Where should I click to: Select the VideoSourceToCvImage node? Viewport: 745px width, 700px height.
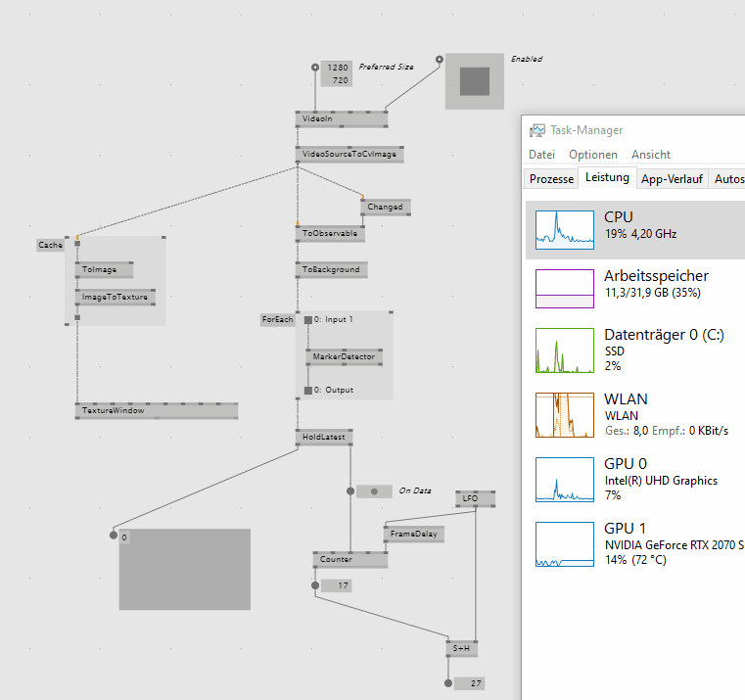coord(349,155)
